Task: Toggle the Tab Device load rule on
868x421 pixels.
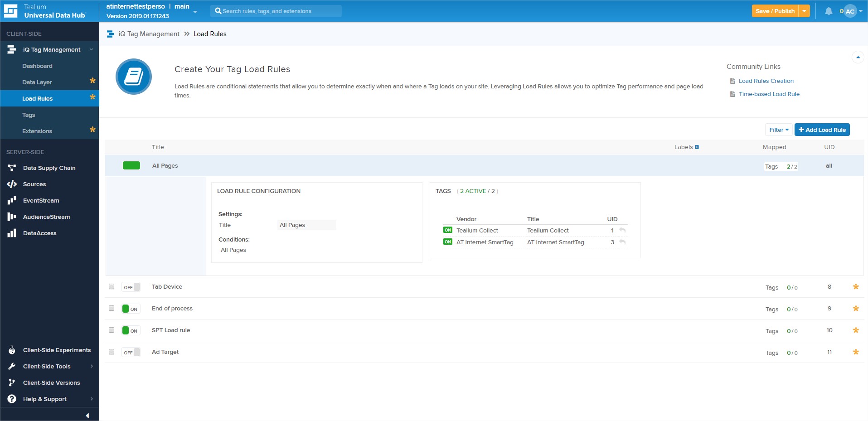Action: click(131, 287)
